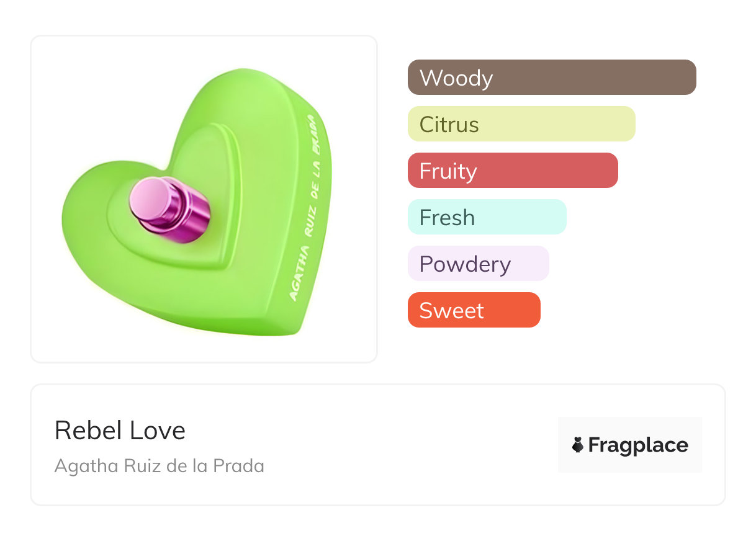Click the Fragplace bottle logo icon
The height and width of the screenshot is (536, 756).
click(x=578, y=445)
